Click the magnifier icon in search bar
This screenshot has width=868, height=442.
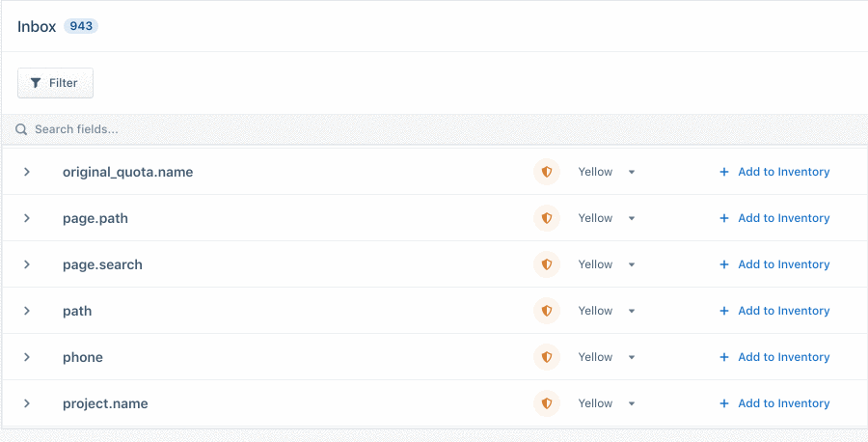21,129
